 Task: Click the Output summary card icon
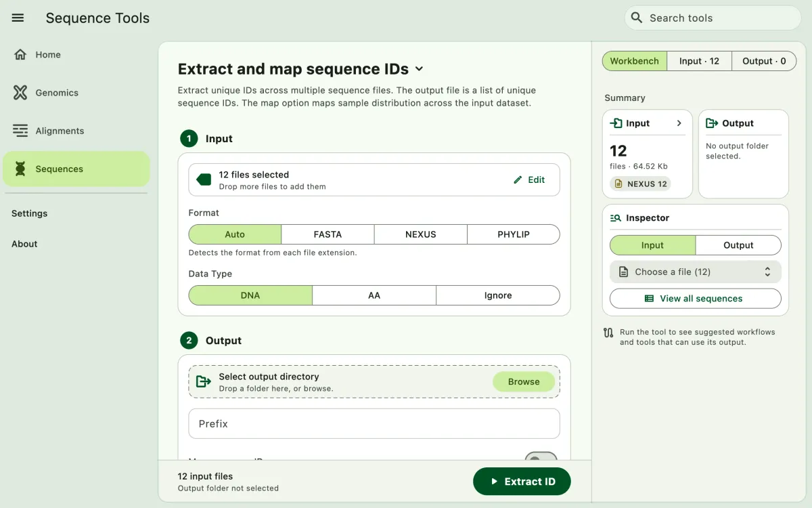pos(712,123)
